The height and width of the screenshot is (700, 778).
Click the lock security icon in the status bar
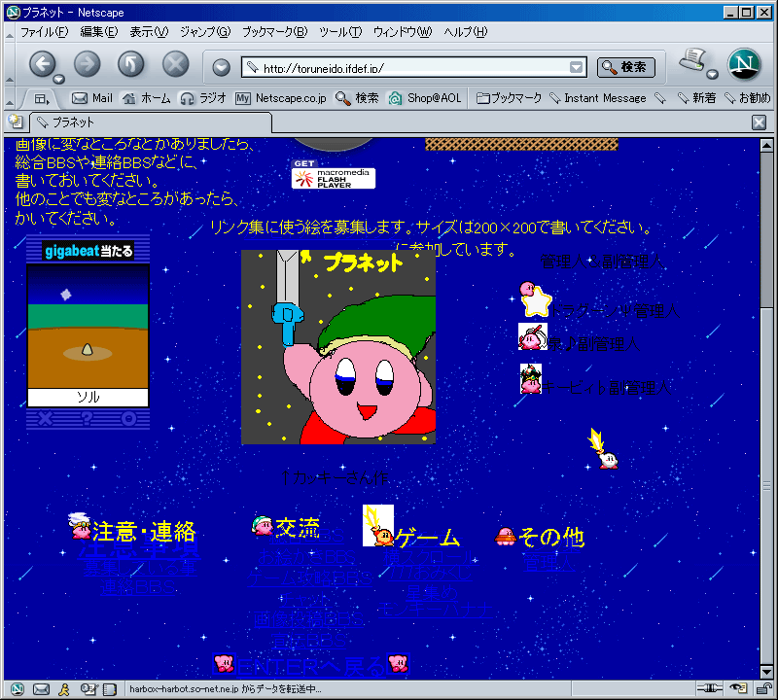pos(763,688)
